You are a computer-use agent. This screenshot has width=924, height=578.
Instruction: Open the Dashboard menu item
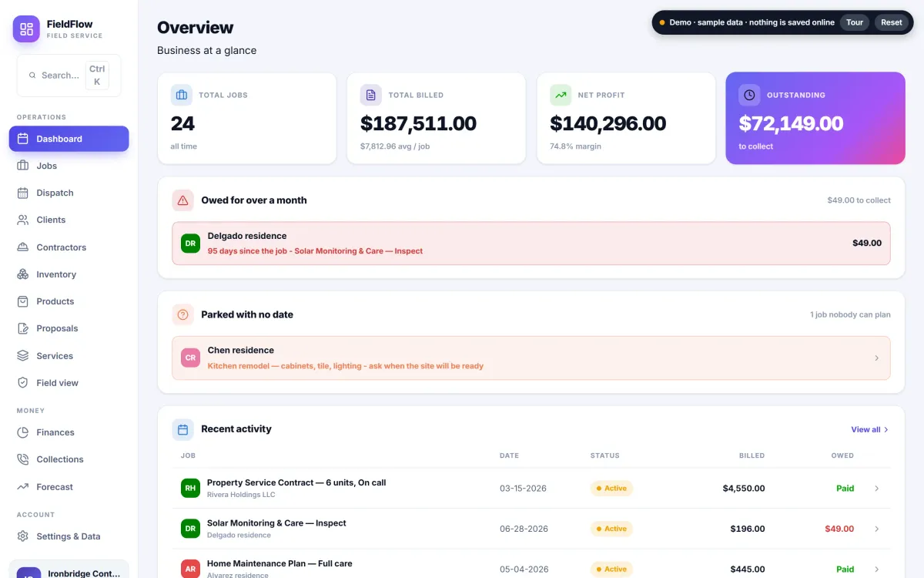[69, 139]
